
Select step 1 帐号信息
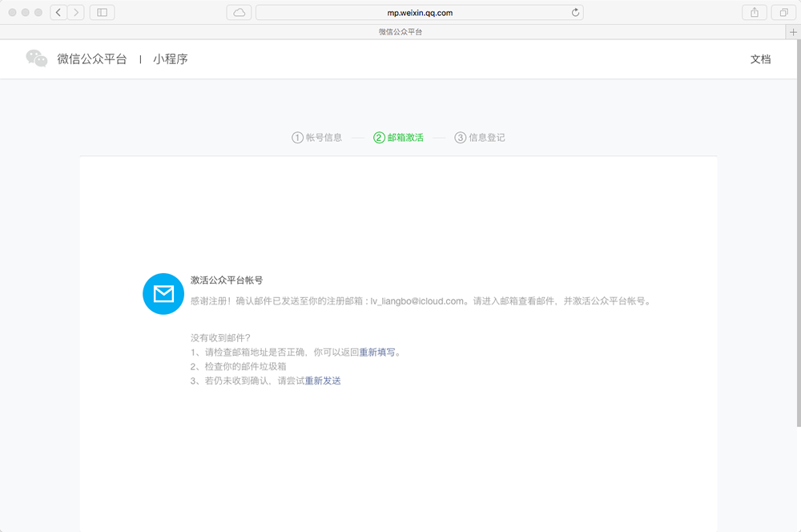pos(317,137)
